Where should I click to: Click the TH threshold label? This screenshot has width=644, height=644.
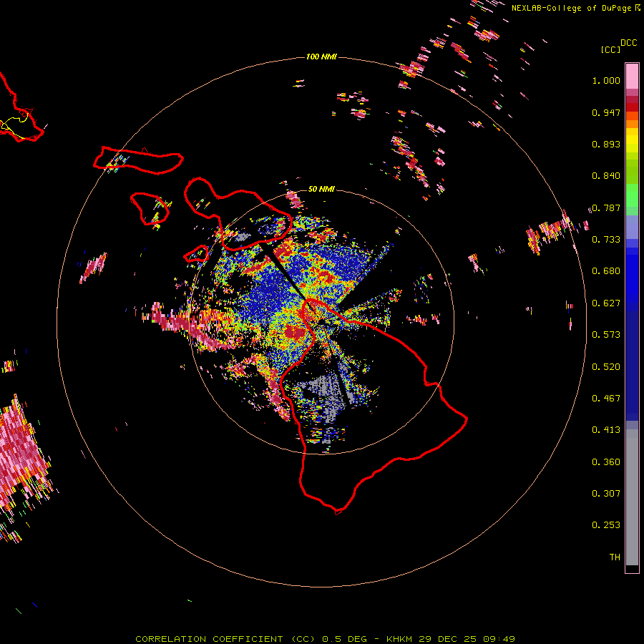615,557
